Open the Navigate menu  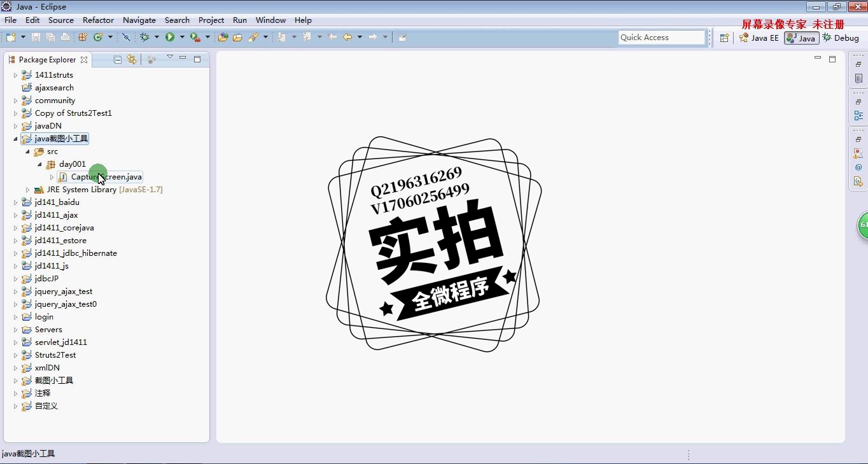point(139,20)
